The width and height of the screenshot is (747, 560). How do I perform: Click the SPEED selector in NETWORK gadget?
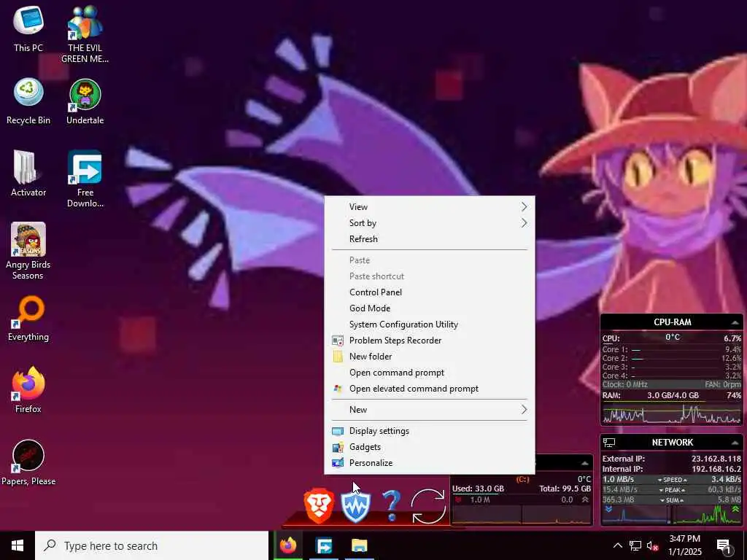tap(672, 480)
